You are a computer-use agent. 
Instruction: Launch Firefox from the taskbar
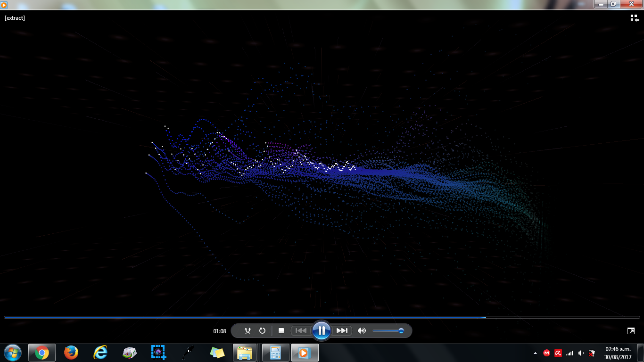[x=71, y=353]
